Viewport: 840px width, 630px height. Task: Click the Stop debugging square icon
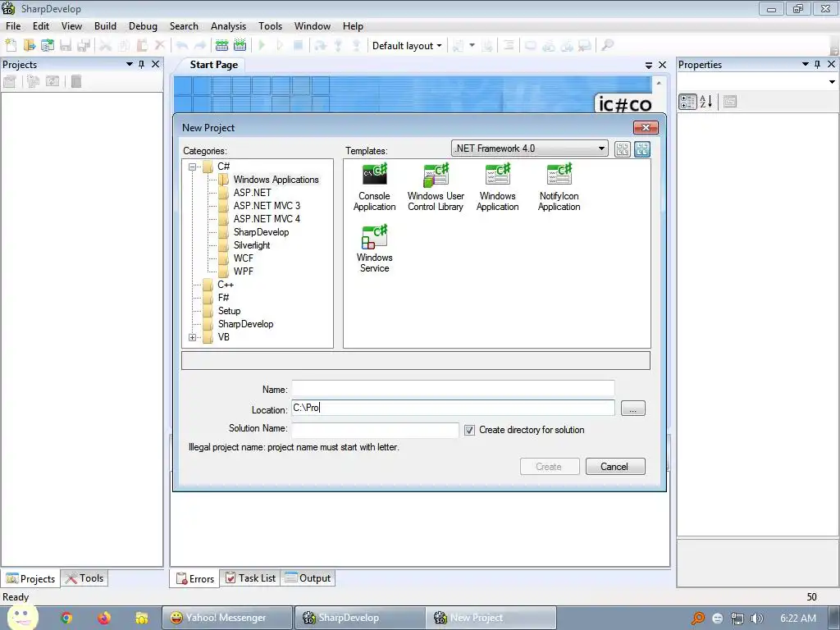click(x=299, y=46)
